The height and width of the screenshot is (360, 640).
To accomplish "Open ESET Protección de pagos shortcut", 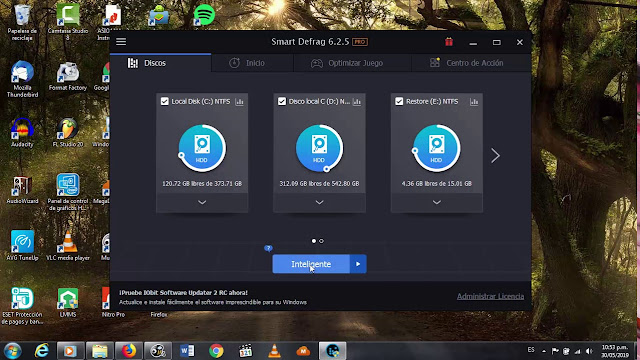I will point(22,306).
